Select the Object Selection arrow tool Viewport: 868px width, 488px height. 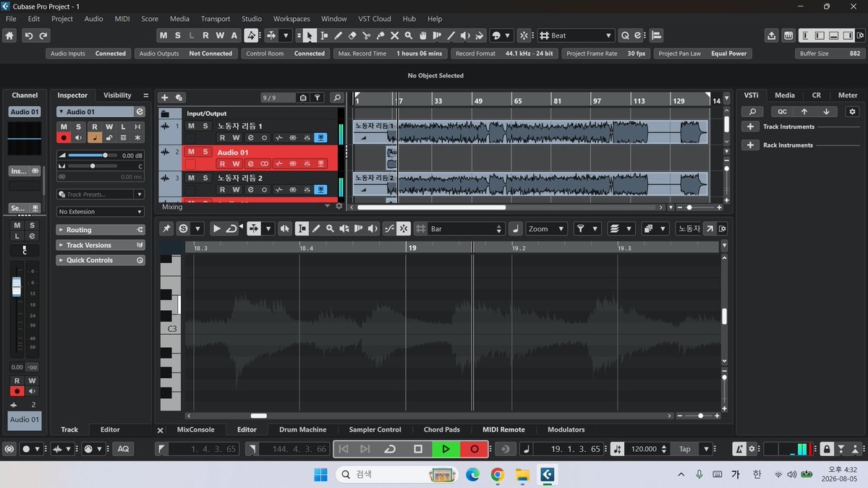pyautogui.click(x=310, y=35)
